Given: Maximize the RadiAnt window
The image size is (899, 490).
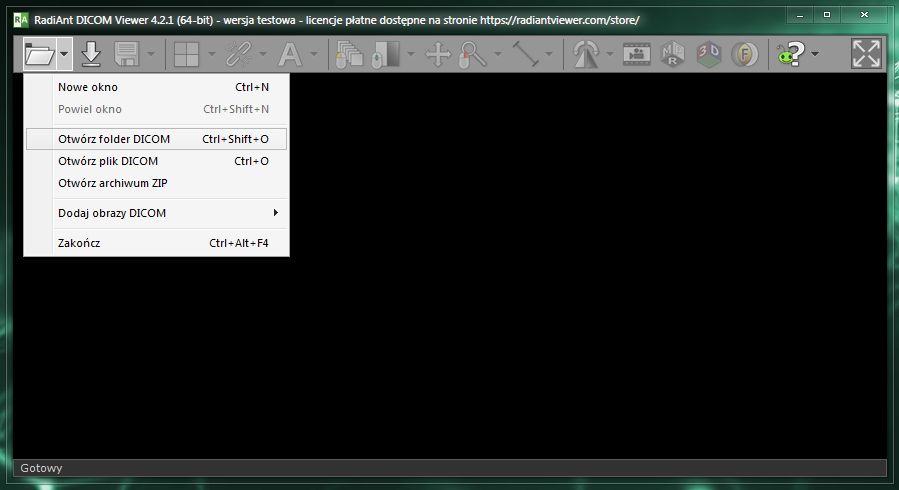Looking at the screenshot, I should [827, 15].
